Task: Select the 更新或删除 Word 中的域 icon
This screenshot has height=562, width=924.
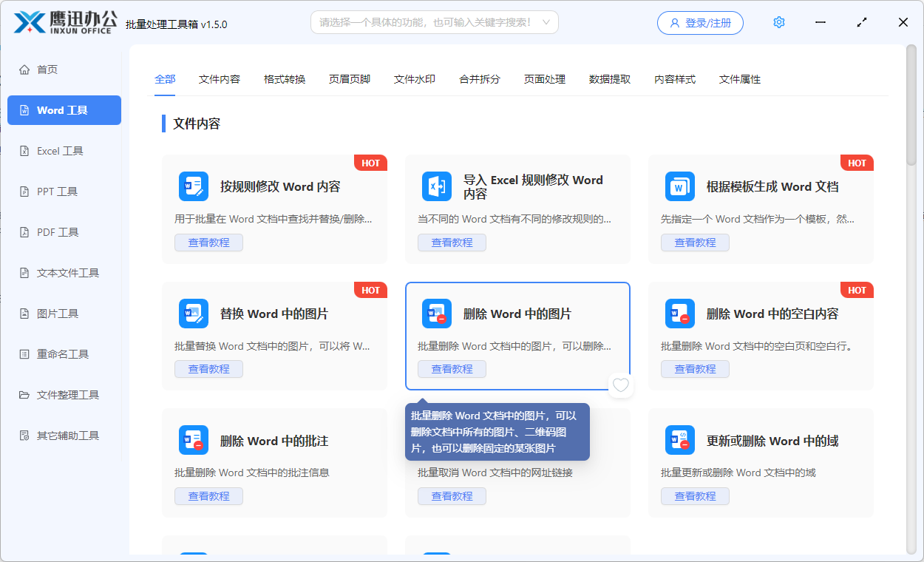Action: tap(680, 440)
